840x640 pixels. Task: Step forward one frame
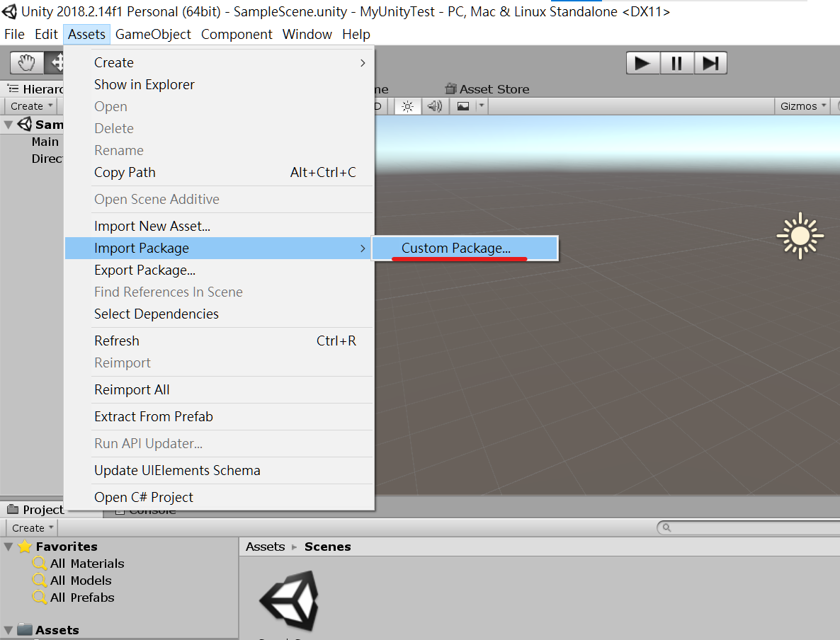[710, 62]
